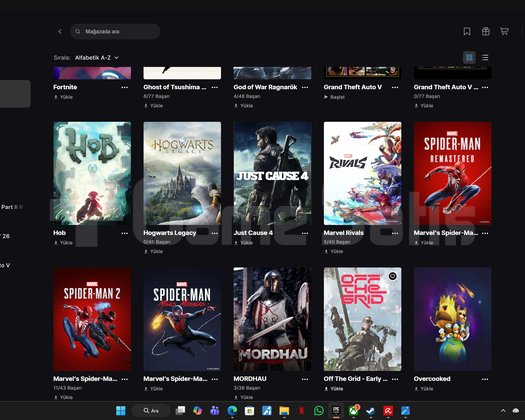Open Ghost of Tsushima's three-dot menu
525x420 pixels.
215,87
